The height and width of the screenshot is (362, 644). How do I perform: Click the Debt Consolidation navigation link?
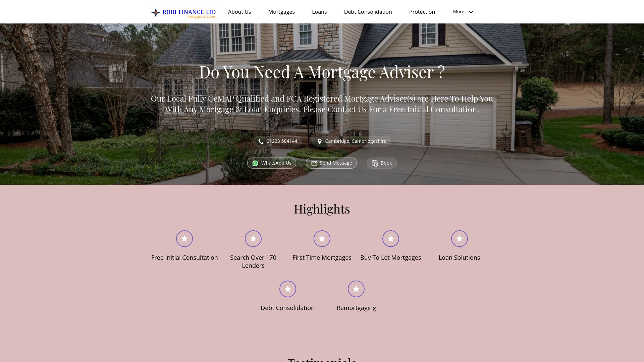click(x=368, y=11)
